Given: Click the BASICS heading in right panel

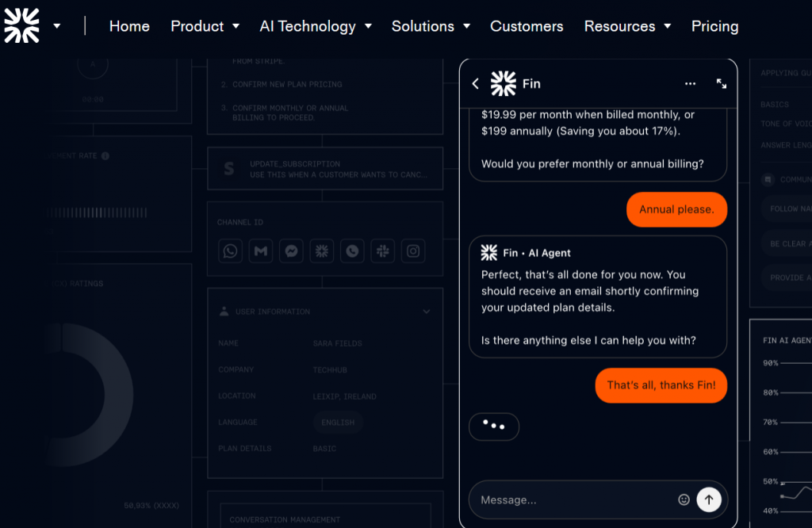Looking at the screenshot, I should [x=775, y=104].
